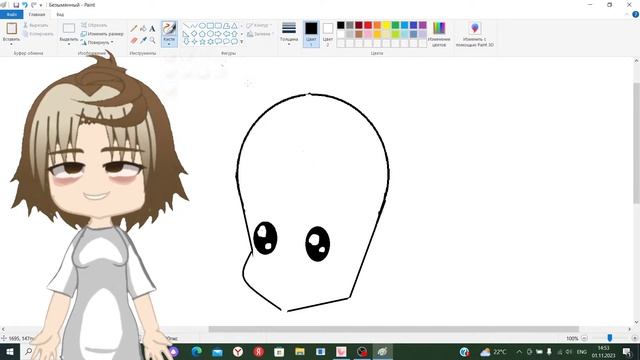Pick the oval shape in the shapes gallery

pos(202,26)
